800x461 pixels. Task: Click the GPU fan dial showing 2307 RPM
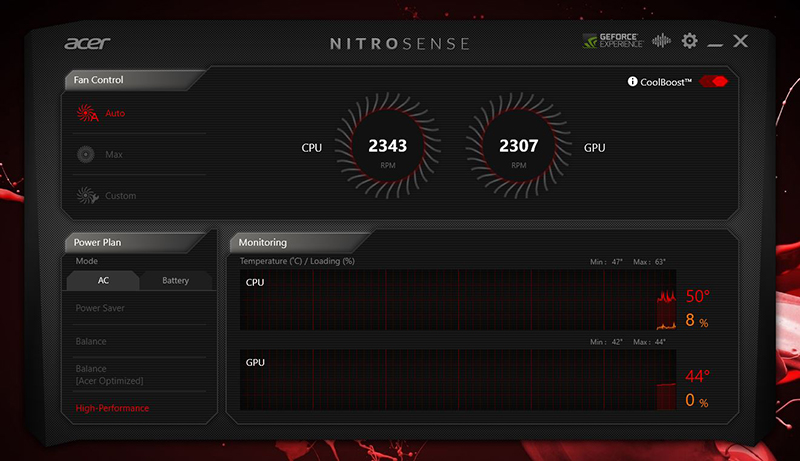(x=518, y=146)
